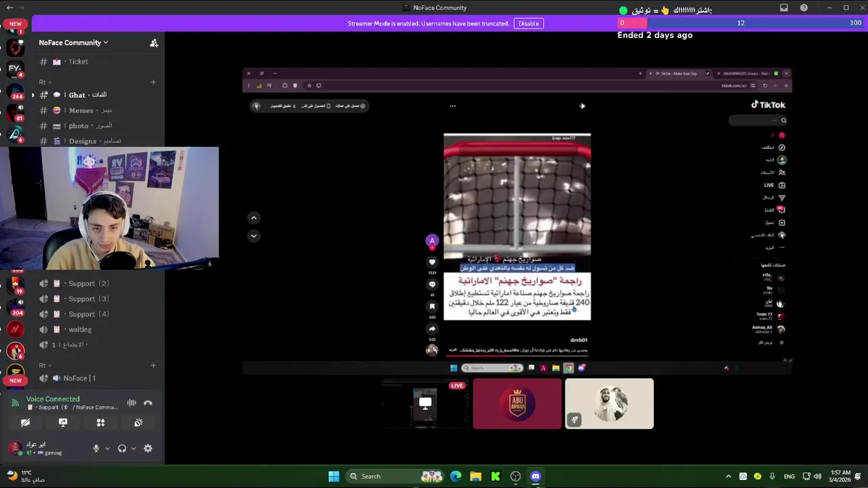868x488 pixels.
Task: Bookmark the streamed TikTok video
Action: (432, 306)
